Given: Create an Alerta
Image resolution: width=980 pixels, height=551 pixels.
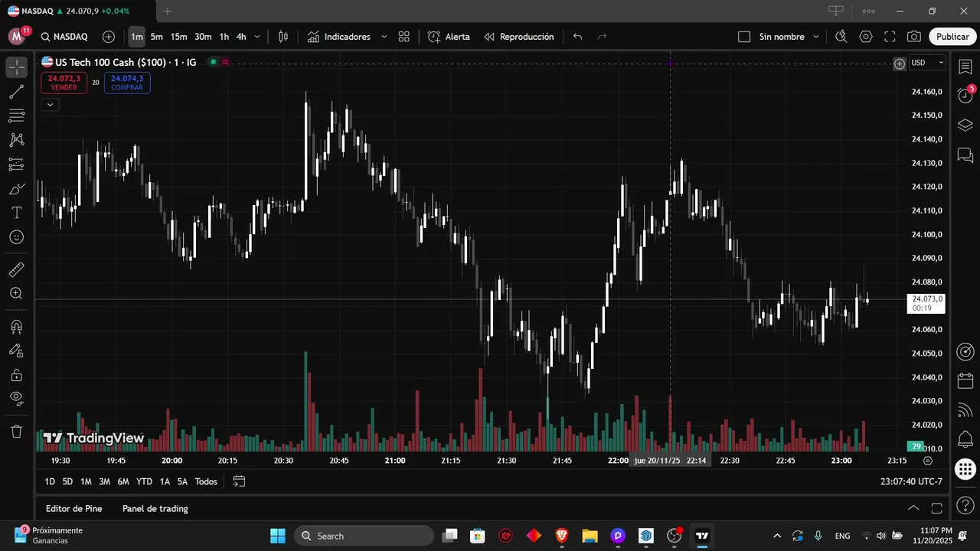Looking at the screenshot, I should point(449,37).
